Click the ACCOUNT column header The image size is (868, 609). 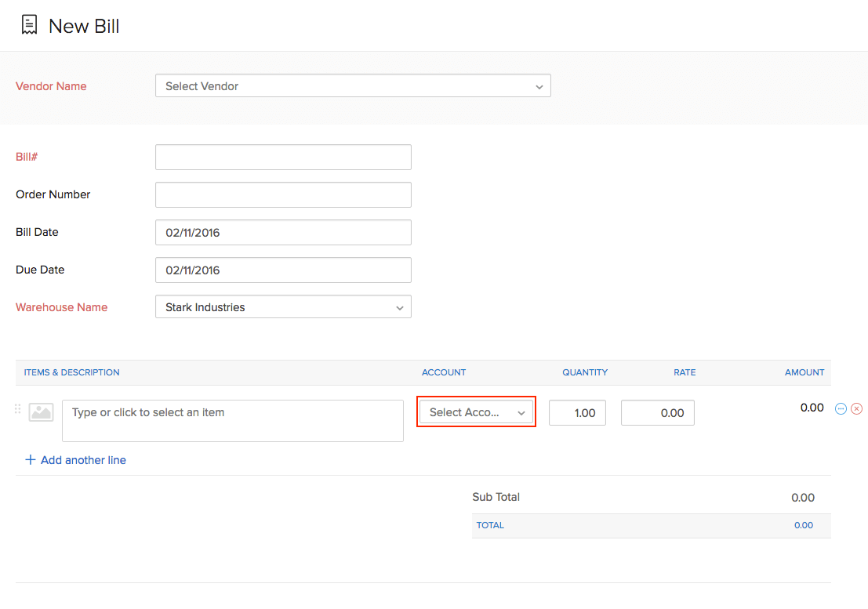444,372
